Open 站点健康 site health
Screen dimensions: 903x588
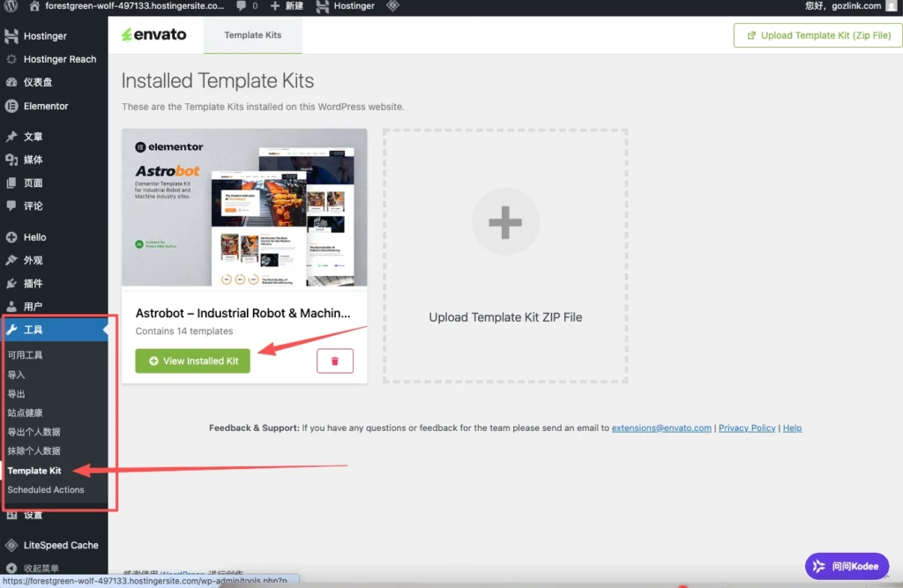(x=25, y=413)
